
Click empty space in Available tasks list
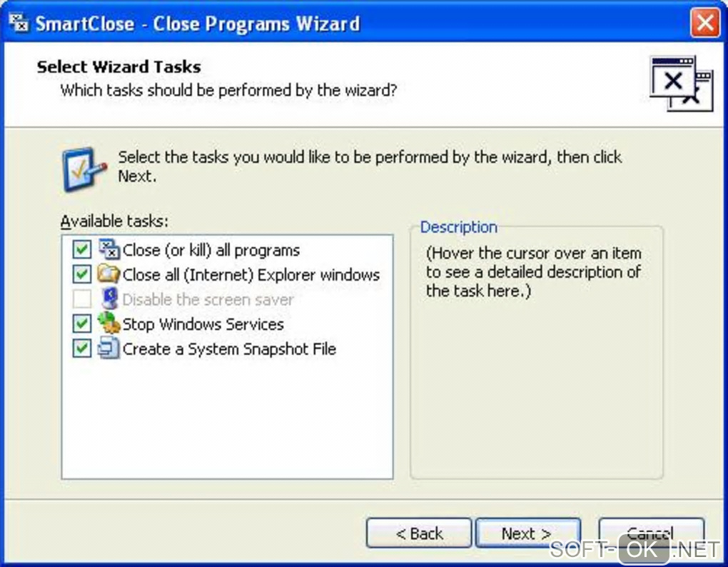click(227, 421)
